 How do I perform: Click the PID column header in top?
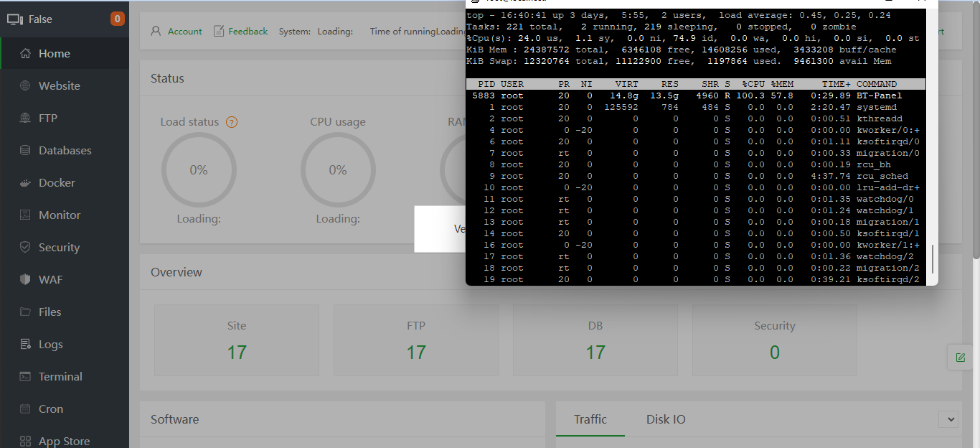pyautogui.click(x=486, y=84)
